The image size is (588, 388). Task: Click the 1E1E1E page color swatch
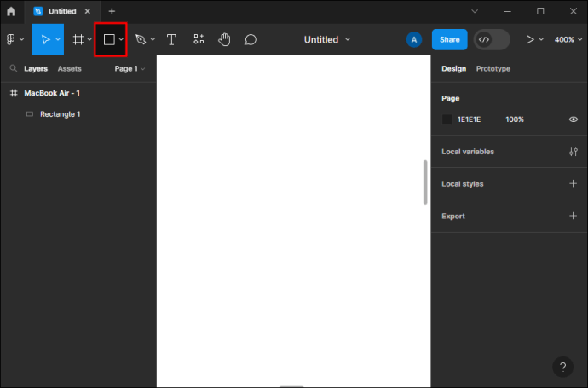pos(447,119)
